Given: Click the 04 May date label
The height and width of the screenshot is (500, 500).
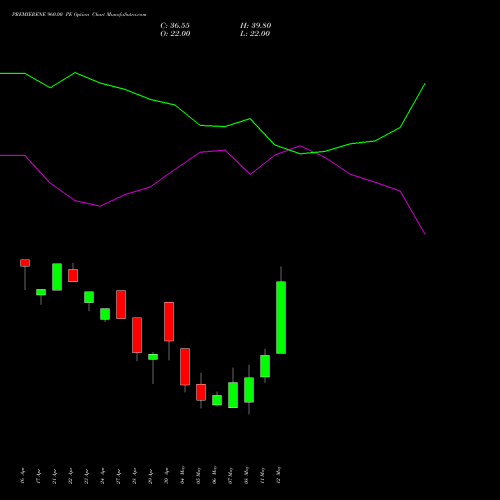Looking at the screenshot, I should click(183, 475).
